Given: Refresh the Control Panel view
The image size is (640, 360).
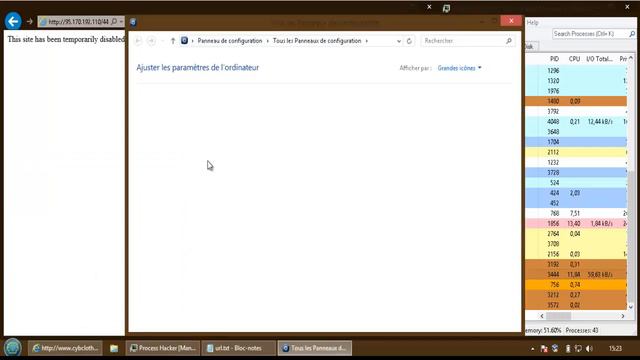Looking at the screenshot, I should point(409,41).
